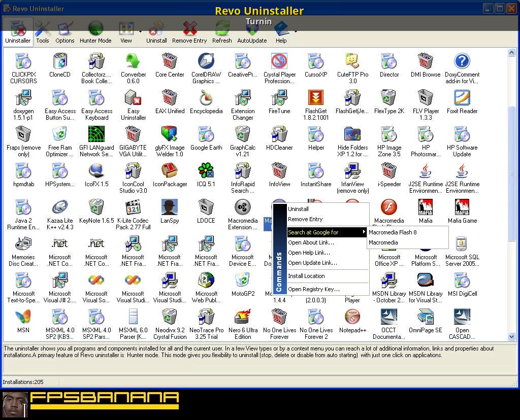Expand the View dropdown arrow
The height and width of the screenshot is (420, 520).
[140, 31]
